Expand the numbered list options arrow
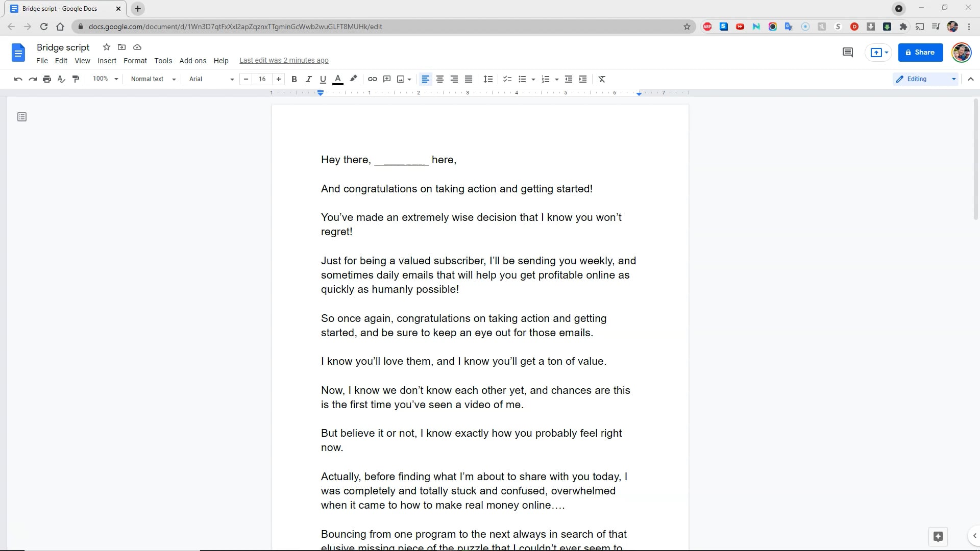 [557, 79]
